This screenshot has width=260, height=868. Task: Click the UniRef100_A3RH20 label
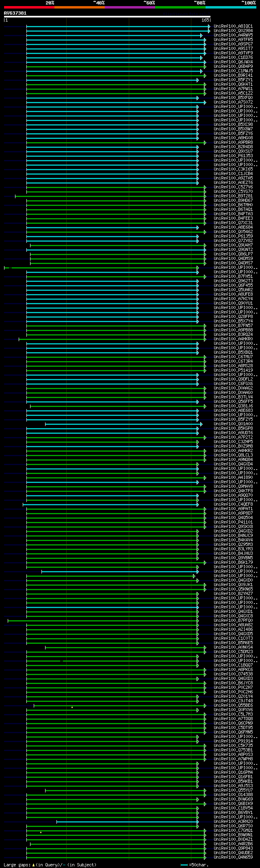click(x=233, y=821)
